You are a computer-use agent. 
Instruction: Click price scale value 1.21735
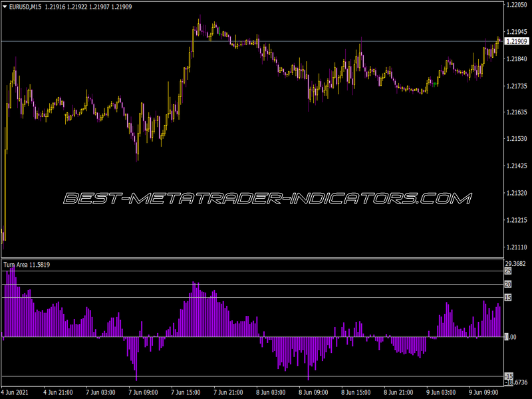(x=517, y=86)
